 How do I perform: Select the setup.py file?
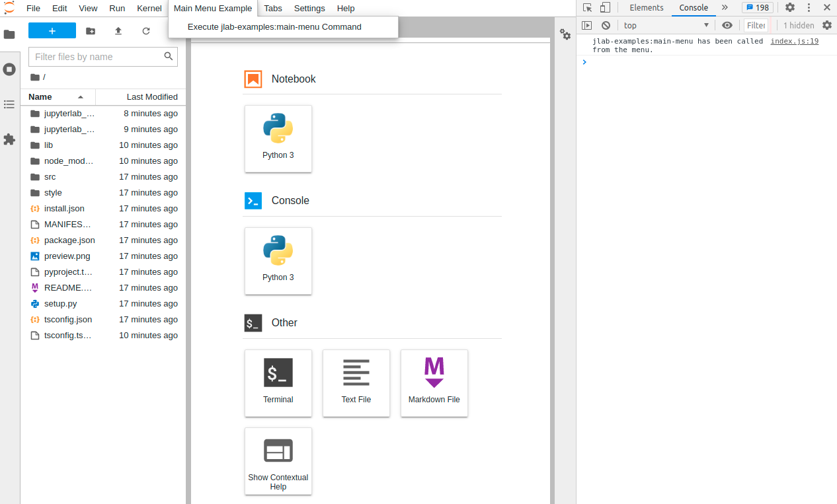click(x=103, y=304)
